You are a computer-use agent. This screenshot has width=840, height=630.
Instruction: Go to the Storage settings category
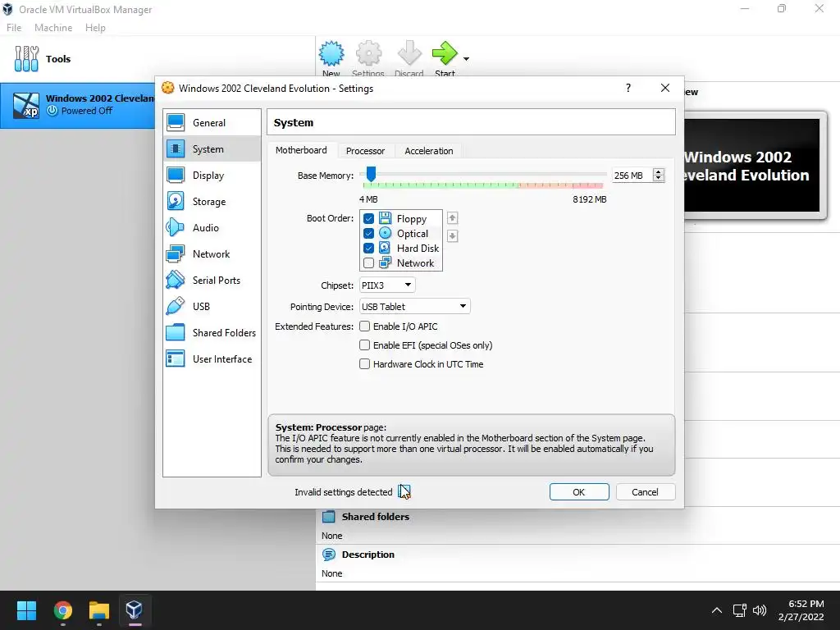212,202
